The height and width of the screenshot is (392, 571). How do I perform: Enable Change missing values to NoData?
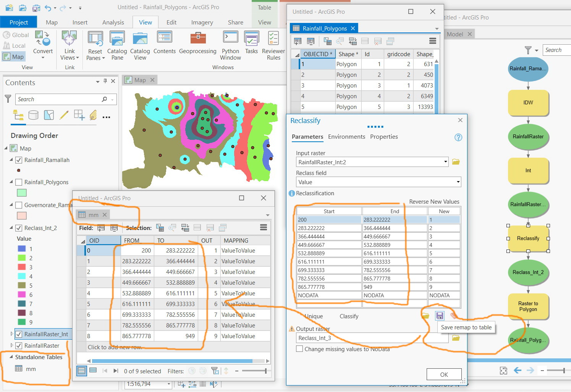[x=300, y=349]
